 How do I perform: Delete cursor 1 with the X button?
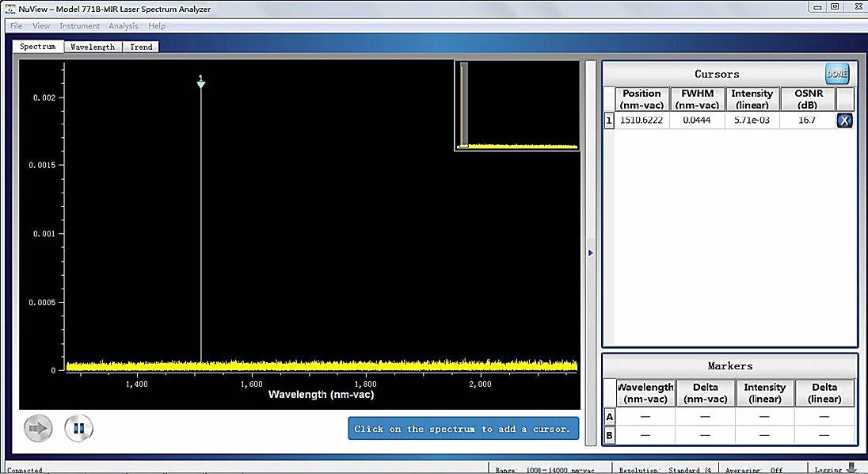844,120
